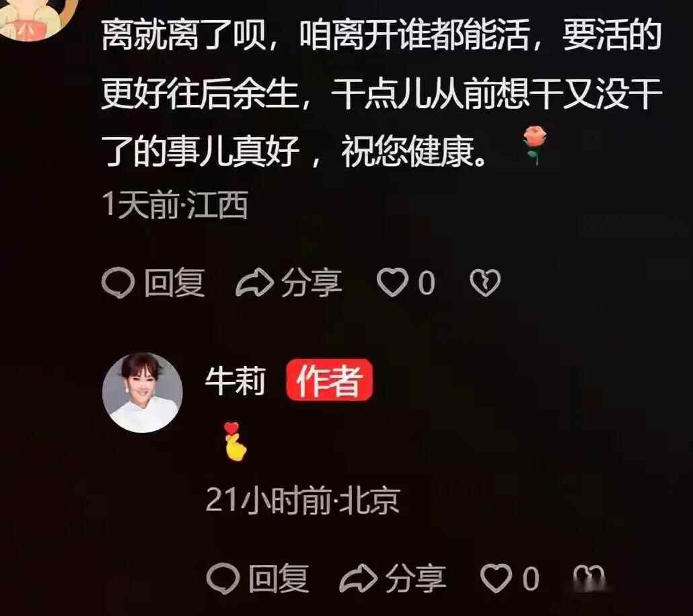Like 牛莉's reply with the heart icon

(497, 578)
